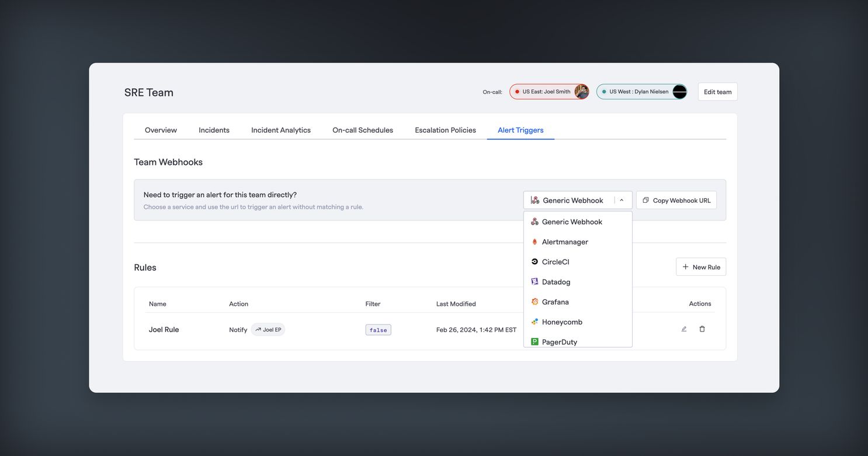Screen dimensions: 868x456
Task: Collapse the webhook service dropdown chevron
Action: 622,200
